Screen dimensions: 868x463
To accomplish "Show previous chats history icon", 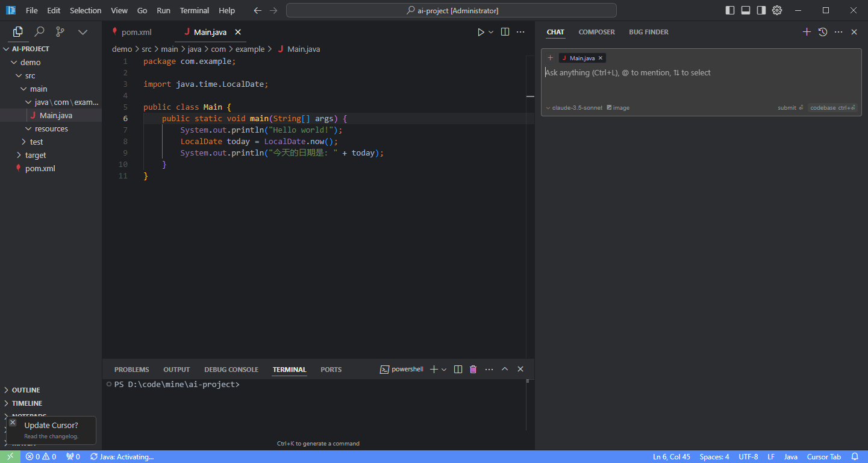I will [x=823, y=32].
